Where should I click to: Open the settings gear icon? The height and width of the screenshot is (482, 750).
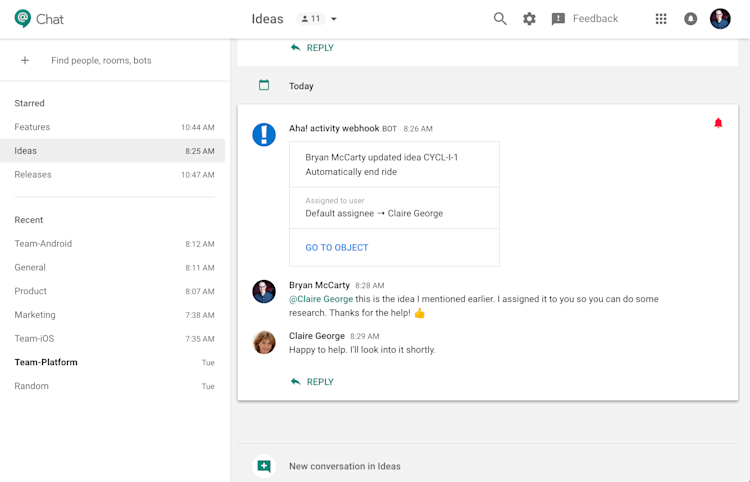coord(529,19)
